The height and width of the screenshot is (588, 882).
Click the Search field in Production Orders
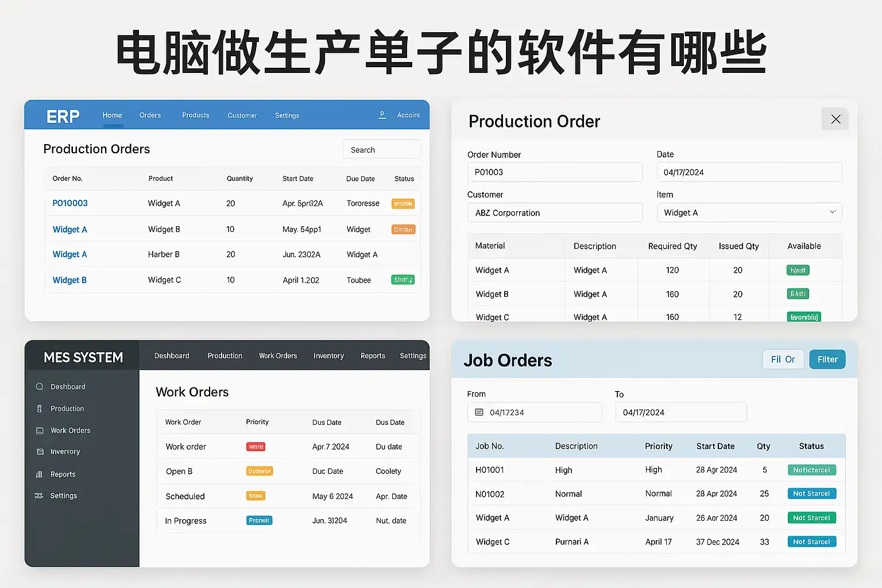coord(382,150)
